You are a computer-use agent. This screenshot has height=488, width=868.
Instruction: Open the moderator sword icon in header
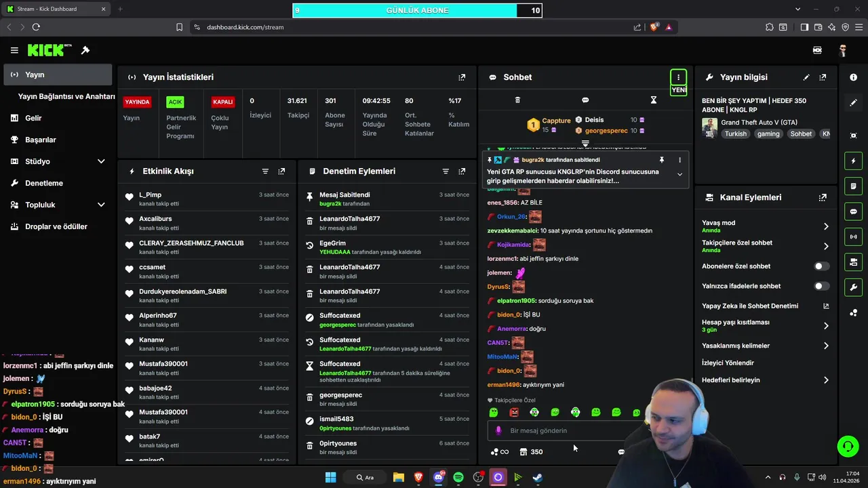click(85, 50)
